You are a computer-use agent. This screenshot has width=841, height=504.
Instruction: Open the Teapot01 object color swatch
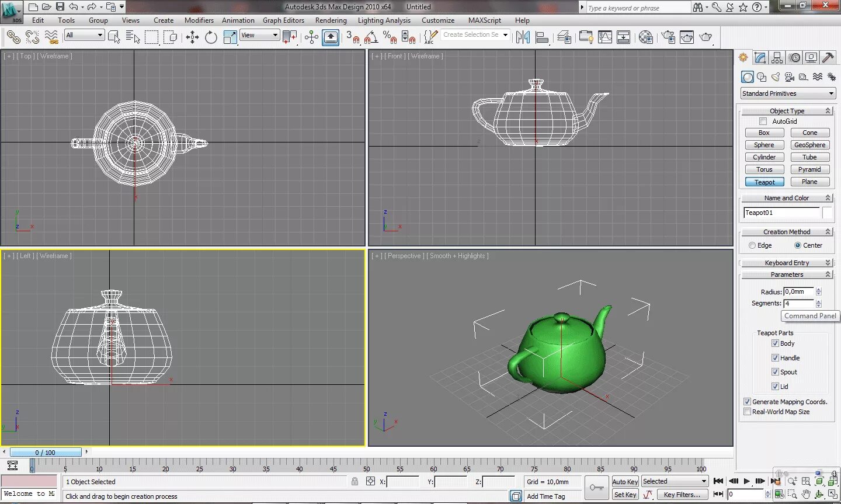pos(827,213)
